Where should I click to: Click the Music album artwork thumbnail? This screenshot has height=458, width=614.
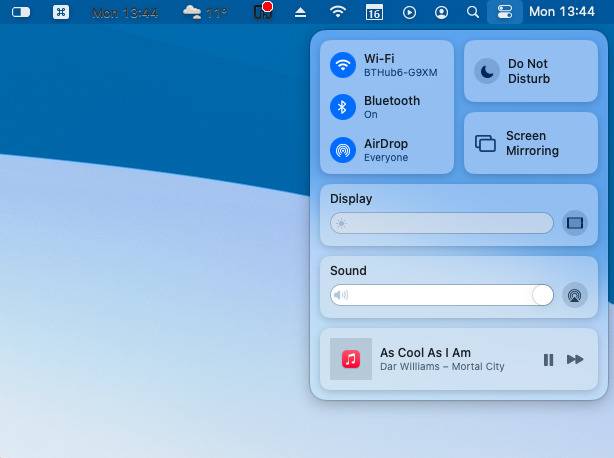[x=351, y=360]
